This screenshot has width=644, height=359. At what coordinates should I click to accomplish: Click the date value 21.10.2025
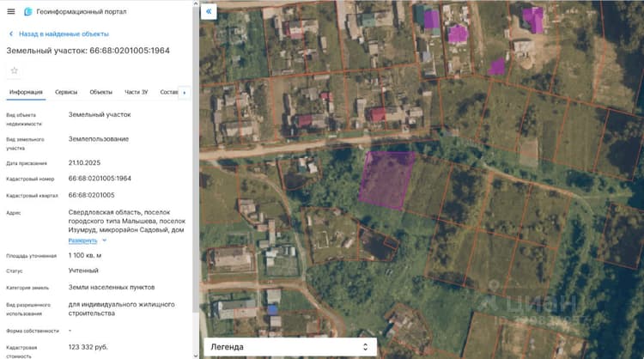coord(84,163)
